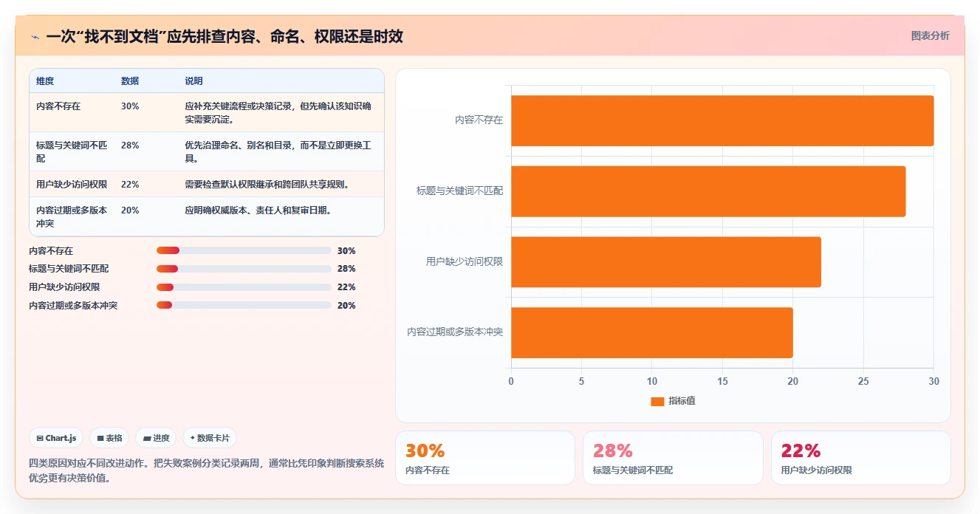Click the progress bar for 内容过期或多版本冲突
The height and width of the screenshot is (514, 980).
click(244, 305)
